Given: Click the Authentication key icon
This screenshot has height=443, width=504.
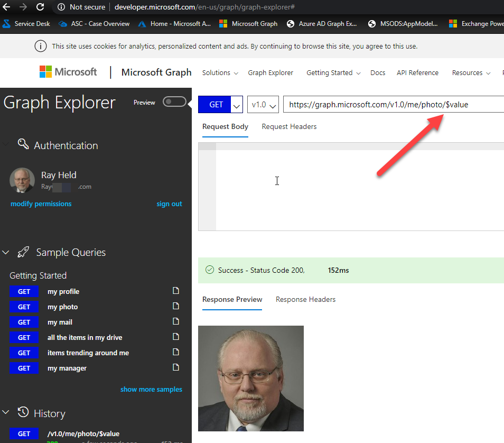Looking at the screenshot, I should (23, 144).
